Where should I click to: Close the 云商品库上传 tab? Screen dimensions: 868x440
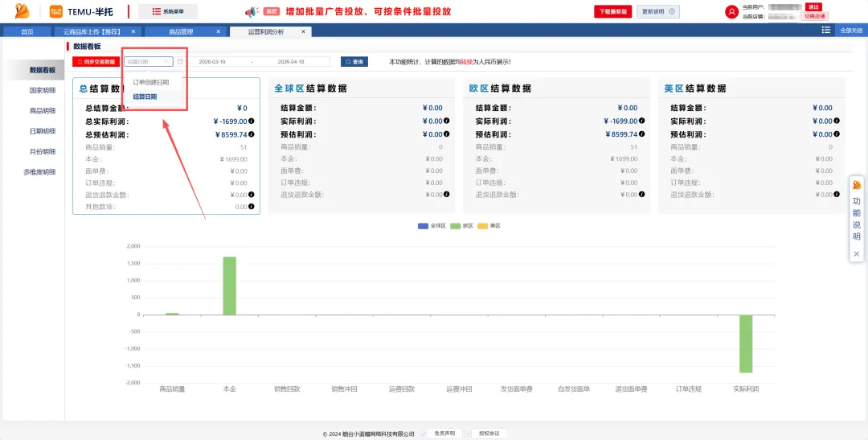[133, 31]
